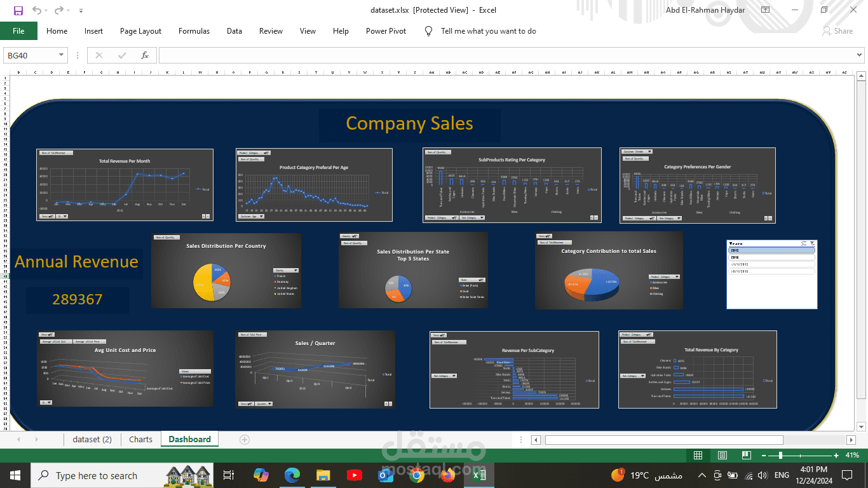
Task: Click the Annual Revenue value 289367
Action: point(78,299)
